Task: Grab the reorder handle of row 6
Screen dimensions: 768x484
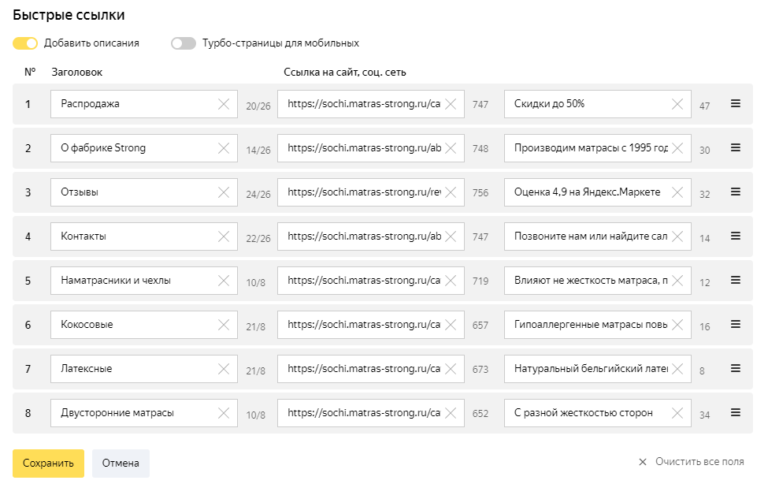Action: (735, 324)
